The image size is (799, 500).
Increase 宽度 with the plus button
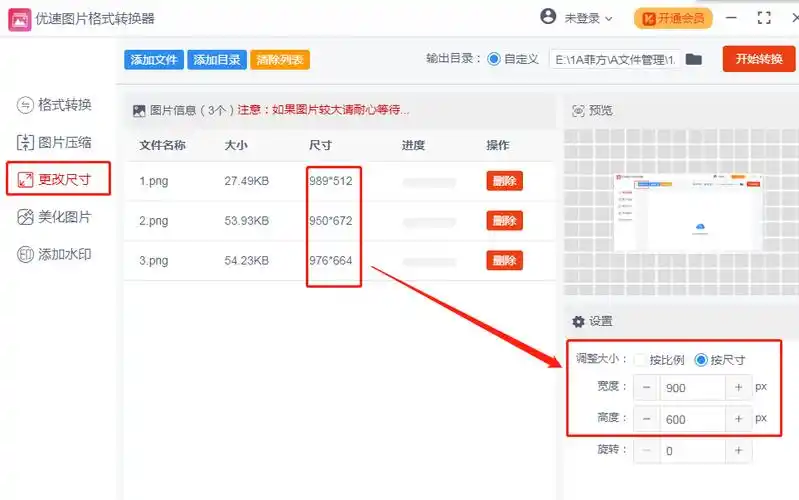[x=738, y=388]
